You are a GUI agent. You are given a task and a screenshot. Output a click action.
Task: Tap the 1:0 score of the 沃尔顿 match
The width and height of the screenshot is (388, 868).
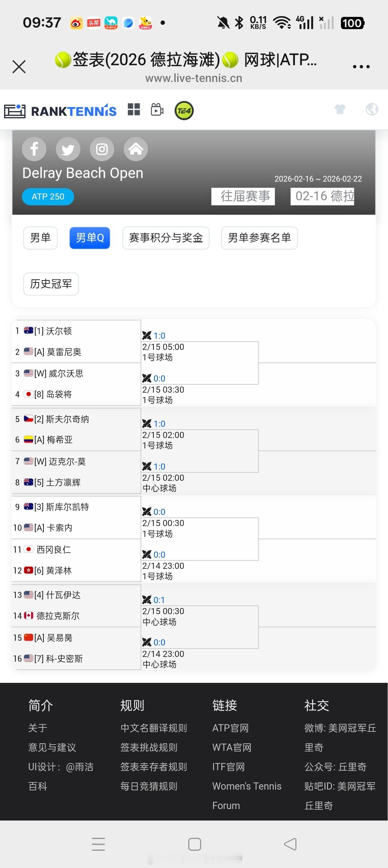[x=159, y=335]
